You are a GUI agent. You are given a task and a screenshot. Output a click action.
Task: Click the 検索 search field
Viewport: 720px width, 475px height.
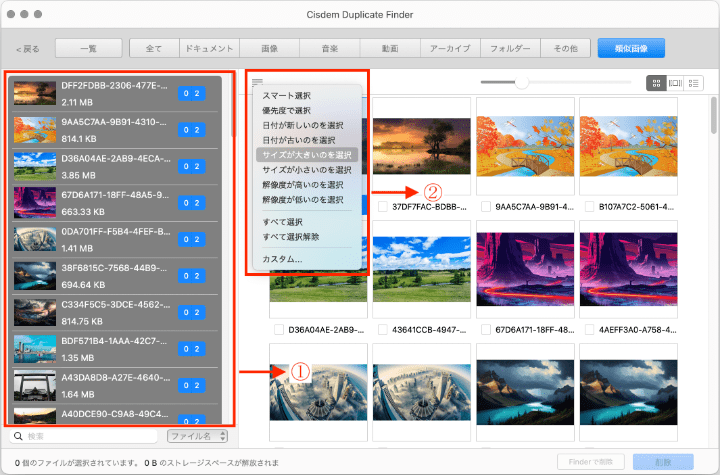tap(84, 436)
